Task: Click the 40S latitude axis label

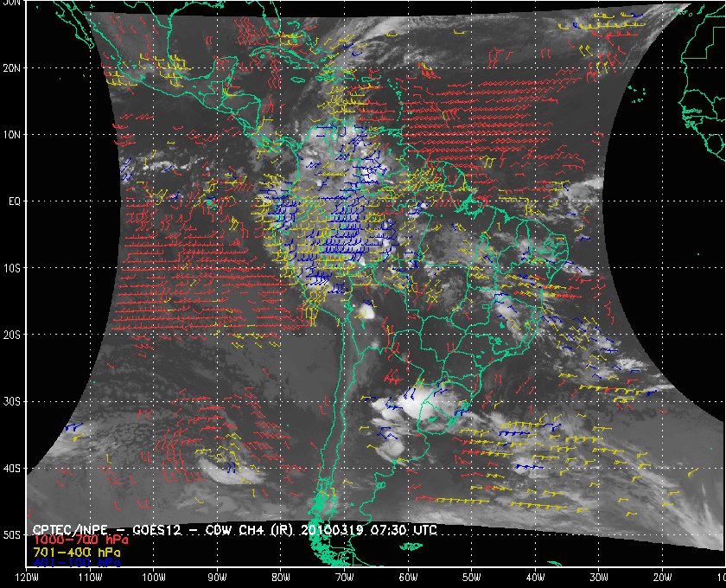Action: pos(11,469)
